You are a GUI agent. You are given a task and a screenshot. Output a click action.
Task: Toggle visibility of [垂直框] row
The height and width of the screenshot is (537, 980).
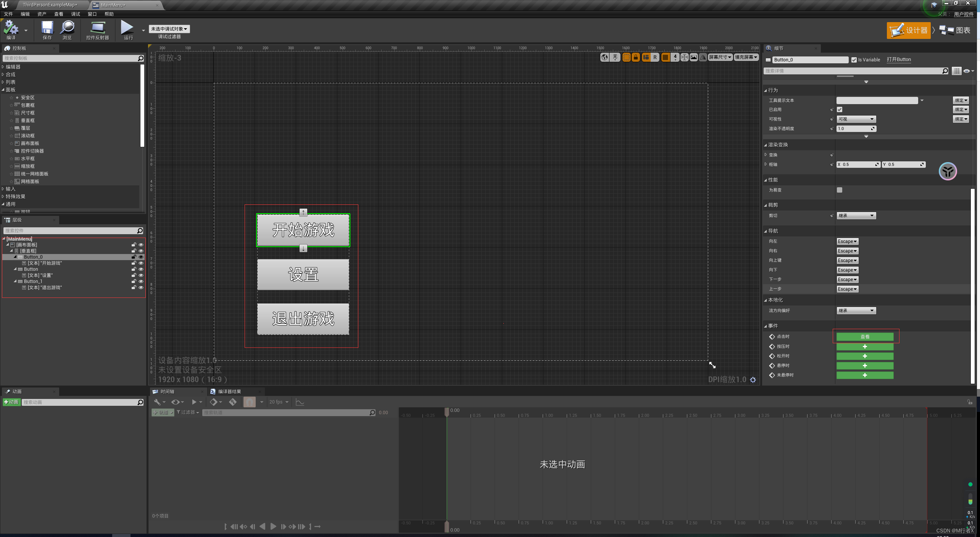(141, 251)
